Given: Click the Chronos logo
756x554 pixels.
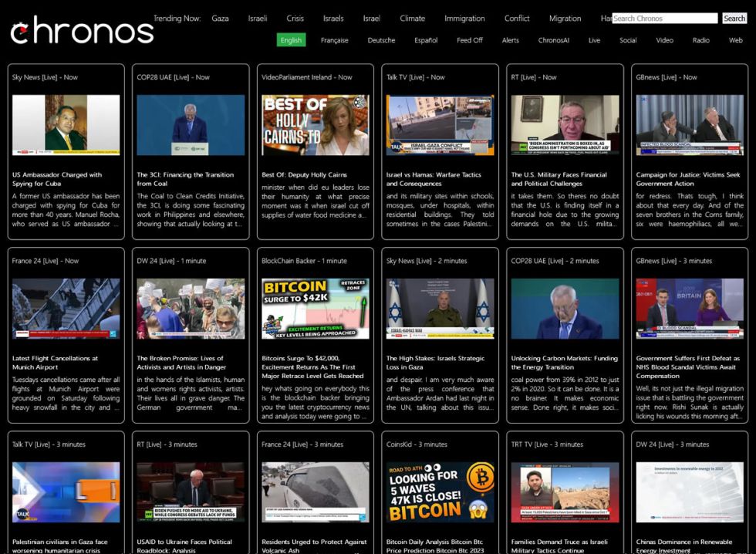Looking at the screenshot, I should (x=82, y=30).
